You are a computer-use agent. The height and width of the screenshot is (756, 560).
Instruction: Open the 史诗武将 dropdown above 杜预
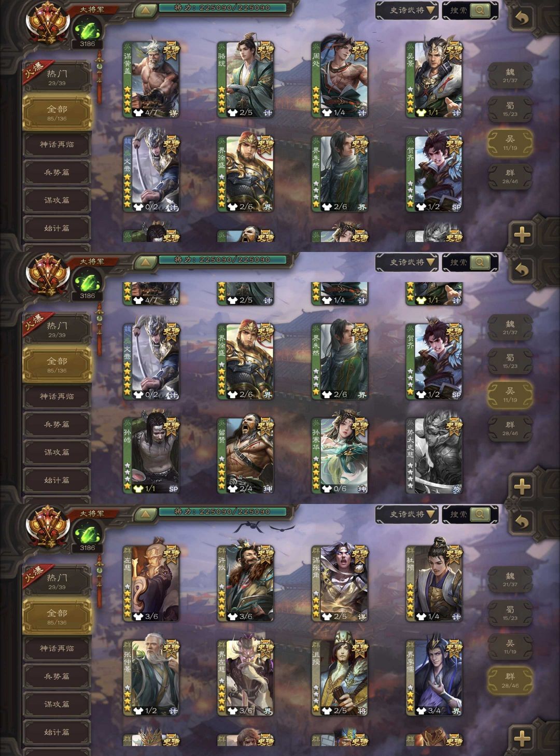pos(407,514)
